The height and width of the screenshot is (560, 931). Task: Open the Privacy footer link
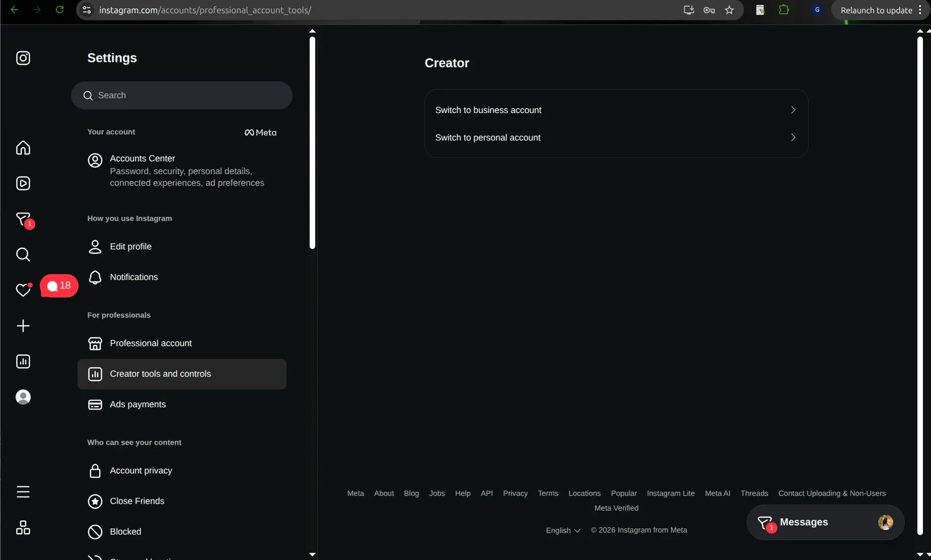(x=515, y=494)
